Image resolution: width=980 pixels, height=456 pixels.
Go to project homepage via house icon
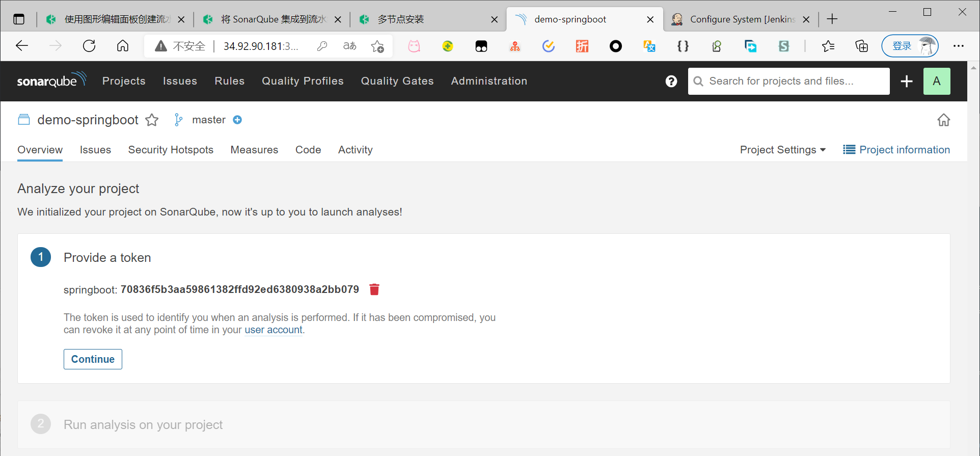pyautogui.click(x=943, y=120)
